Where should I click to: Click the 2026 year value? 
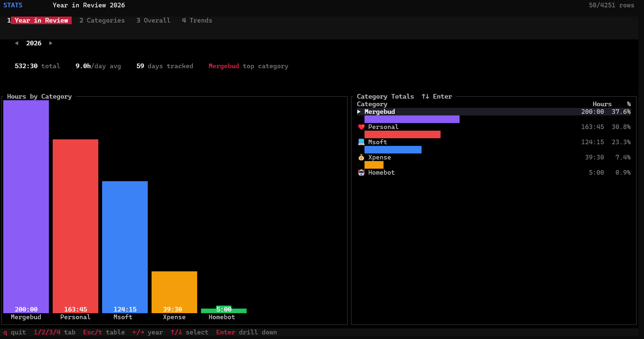point(34,43)
